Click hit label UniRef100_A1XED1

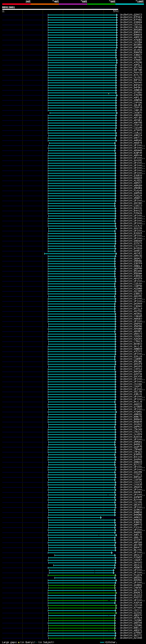click(131, 181)
